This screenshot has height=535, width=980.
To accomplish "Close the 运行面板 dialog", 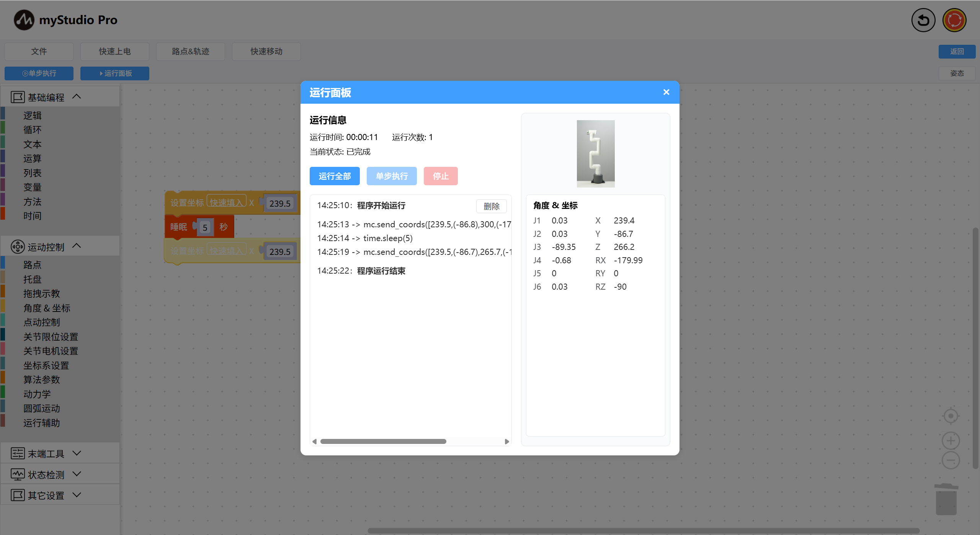I will tap(666, 92).
